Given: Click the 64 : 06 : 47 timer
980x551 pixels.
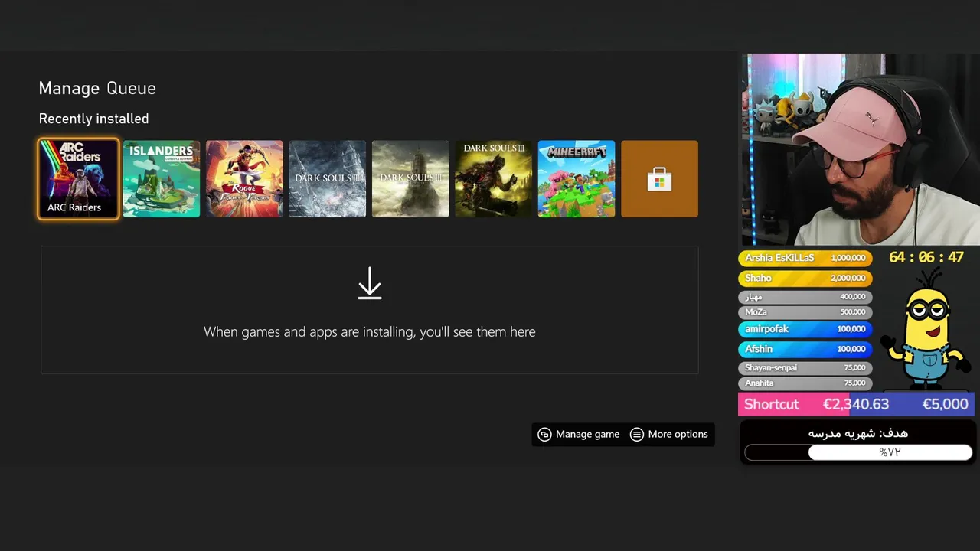Looking at the screenshot, I should [926, 258].
